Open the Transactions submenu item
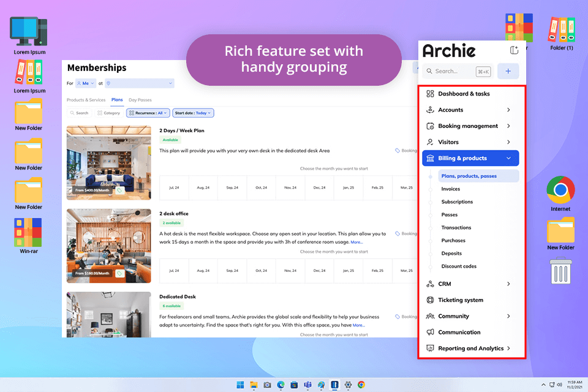This screenshot has height=392, width=588. (456, 228)
